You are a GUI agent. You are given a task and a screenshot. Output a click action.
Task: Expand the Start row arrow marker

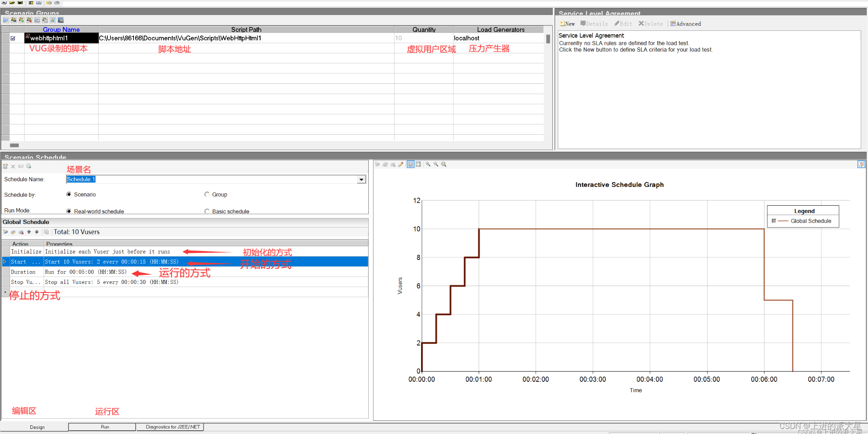point(5,262)
